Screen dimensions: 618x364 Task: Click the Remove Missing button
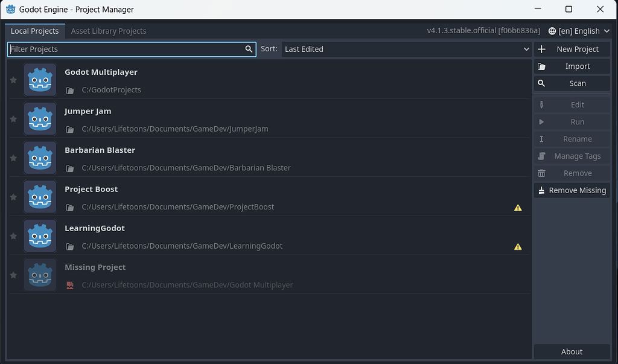[572, 190]
